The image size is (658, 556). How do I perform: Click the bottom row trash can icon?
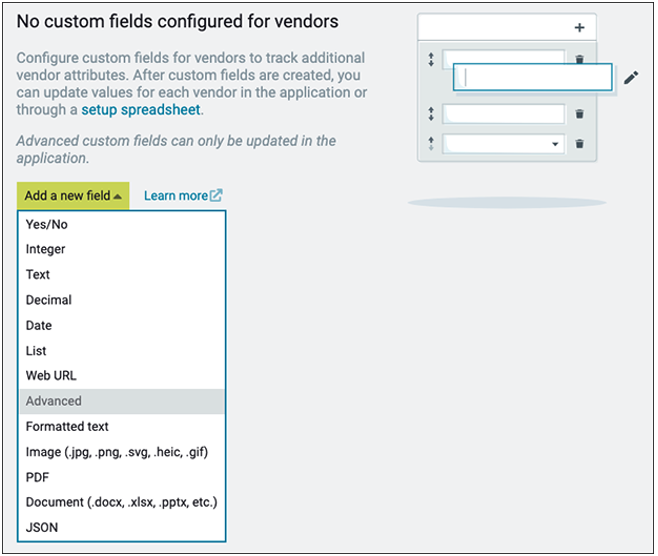pyautogui.click(x=579, y=145)
